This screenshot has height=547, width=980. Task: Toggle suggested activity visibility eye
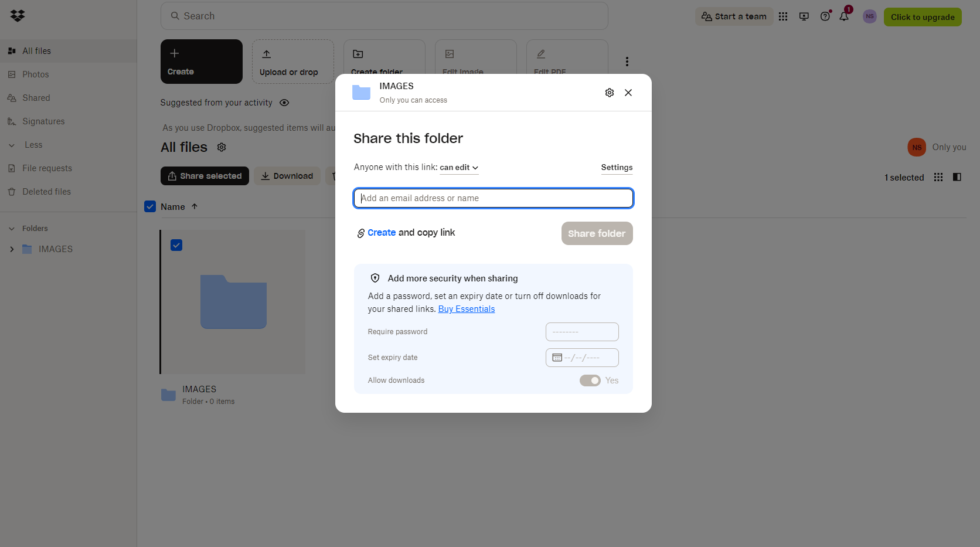(x=284, y=103)
